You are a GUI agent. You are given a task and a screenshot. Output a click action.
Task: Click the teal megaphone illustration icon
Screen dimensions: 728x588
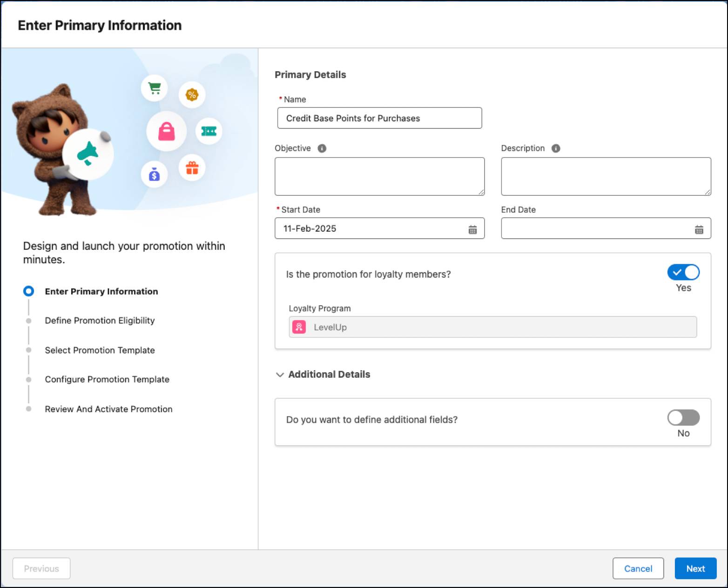(88, 154)
